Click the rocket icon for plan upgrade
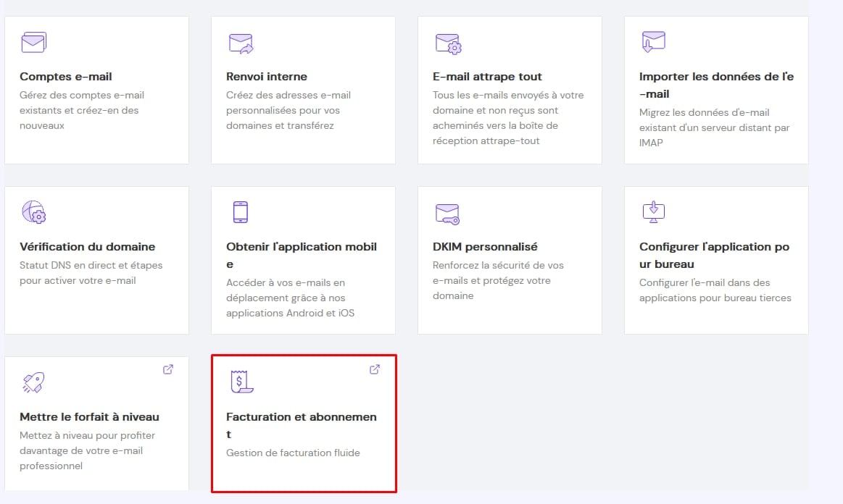Screen dimensions: 843x504 pos(33,382)
